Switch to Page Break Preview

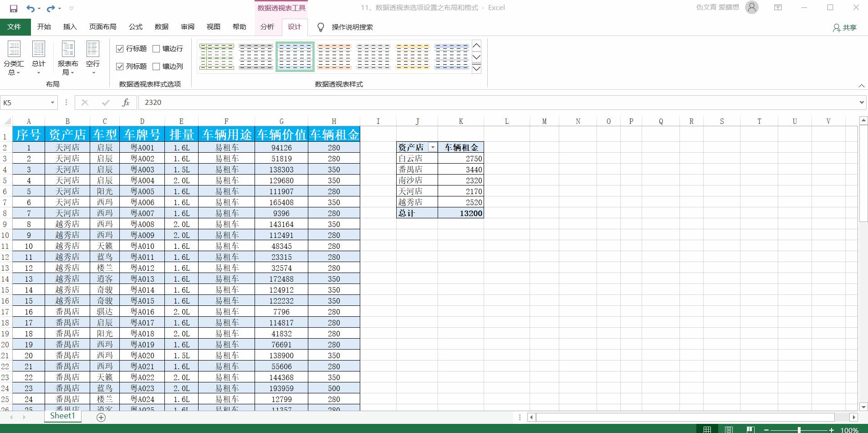coord(751,429)
